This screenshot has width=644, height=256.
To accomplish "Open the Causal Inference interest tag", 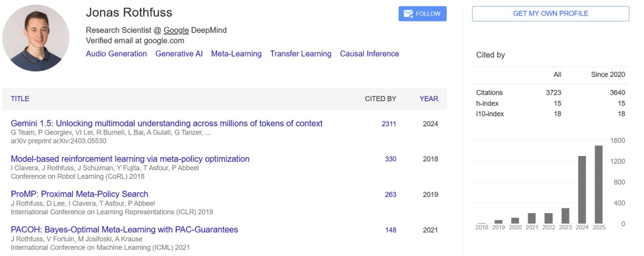I will pos(369,54).
